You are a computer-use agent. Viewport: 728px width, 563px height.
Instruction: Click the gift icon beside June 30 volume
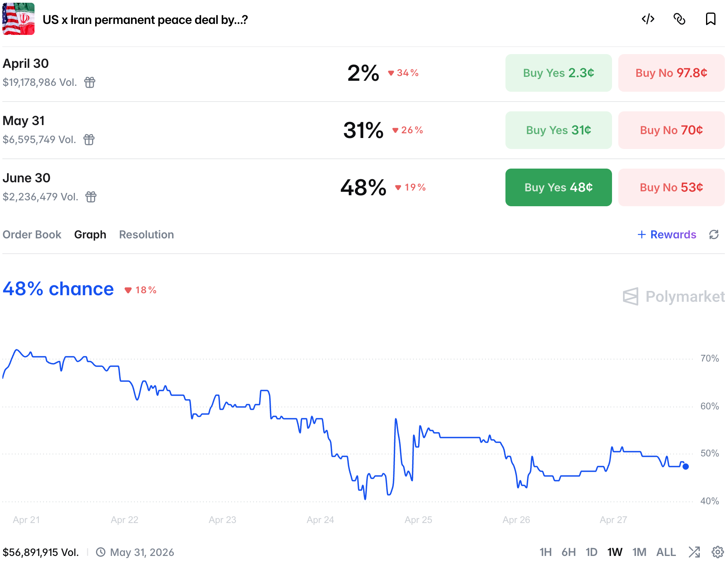click(x=91, y=197)
